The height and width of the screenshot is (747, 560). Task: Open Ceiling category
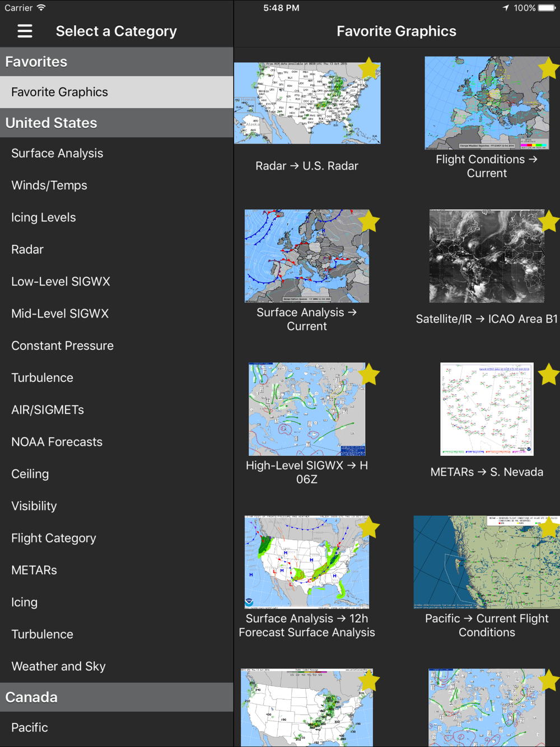(116, 474)
